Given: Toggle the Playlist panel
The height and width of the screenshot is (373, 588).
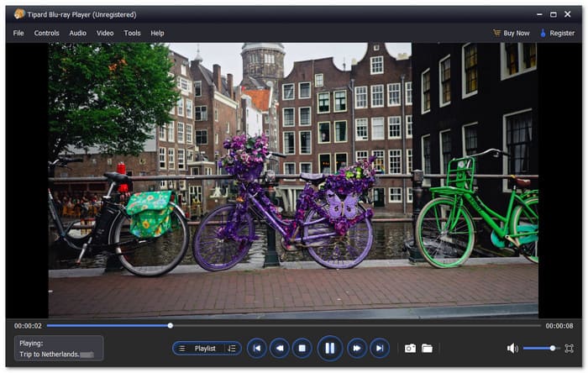Looking at the screenshot, I should (204, 348).
